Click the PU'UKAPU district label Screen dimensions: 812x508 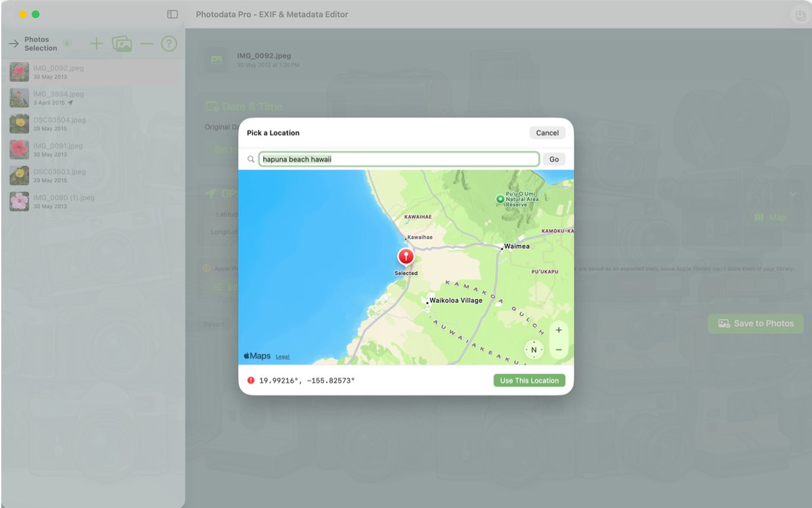[x=545, y=272]
